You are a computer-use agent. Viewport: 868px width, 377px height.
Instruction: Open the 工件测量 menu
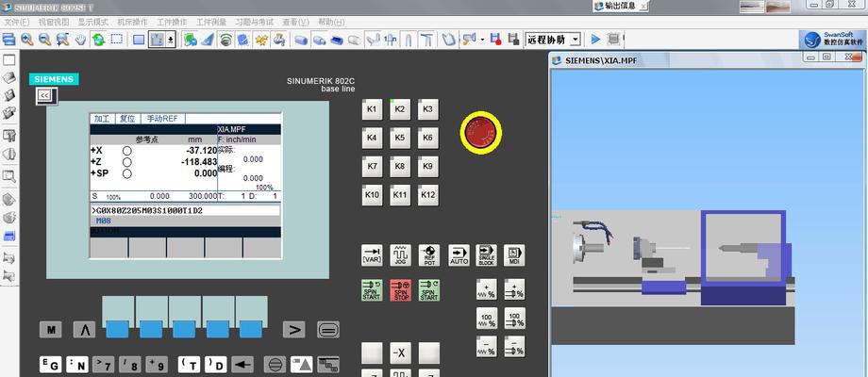pos(211,22)
